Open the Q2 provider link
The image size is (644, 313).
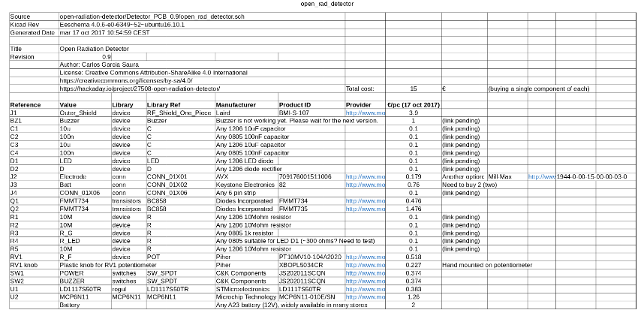pyautogui.click(x=365, y=209)
